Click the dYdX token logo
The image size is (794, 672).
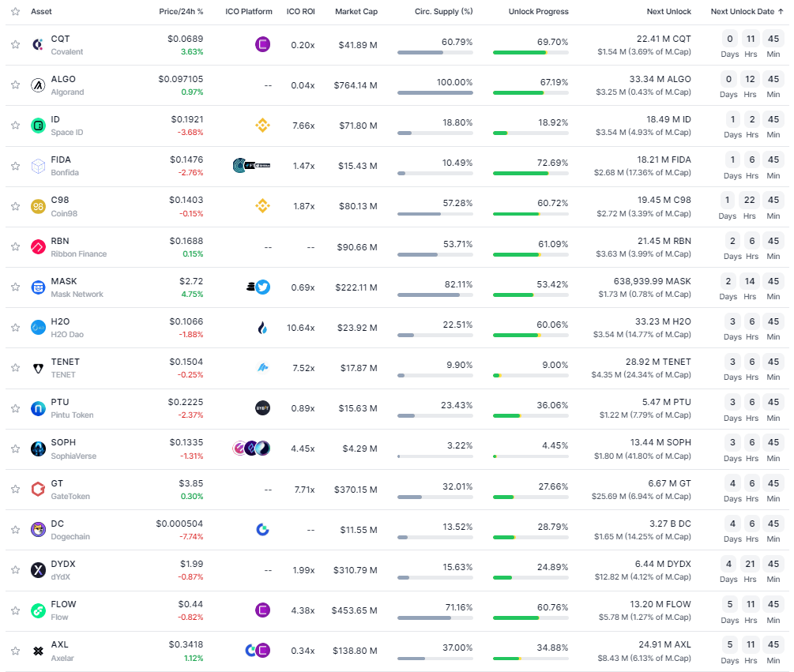pos(38,570)
